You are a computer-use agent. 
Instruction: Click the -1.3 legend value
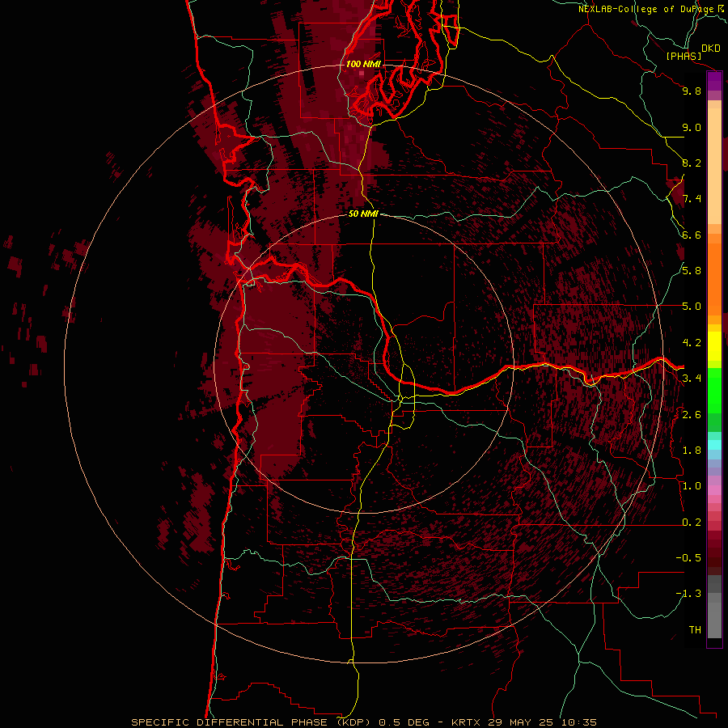688,594
